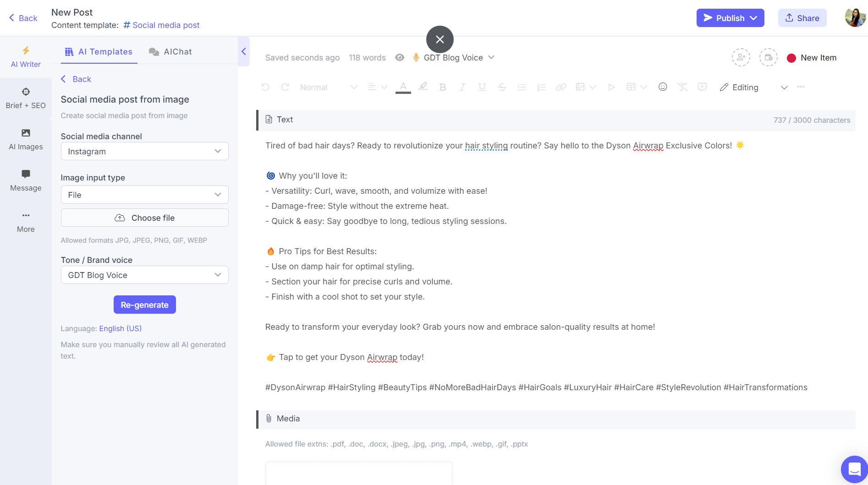Screen dimensions: 868x485
Task: Open the Tone / Brand voice dropdown
Action: (x=145, y=275)
